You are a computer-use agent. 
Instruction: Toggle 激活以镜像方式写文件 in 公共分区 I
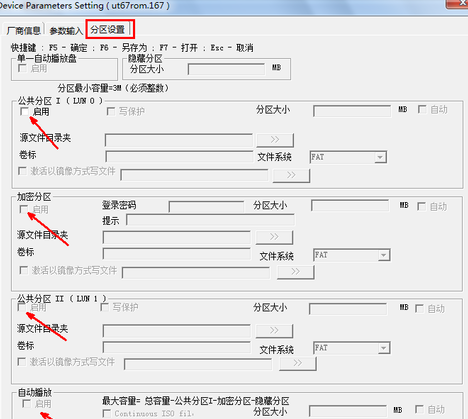click(22, 171)
